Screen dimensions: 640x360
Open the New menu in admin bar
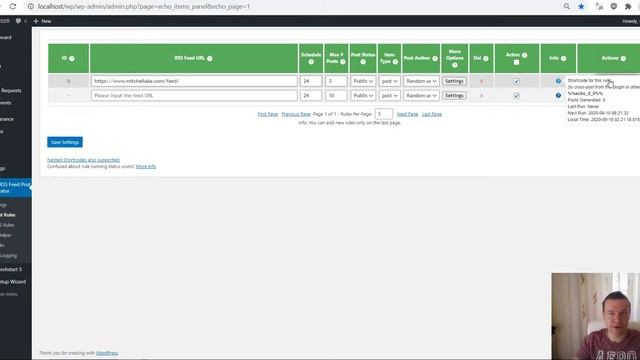click(42, 21)
